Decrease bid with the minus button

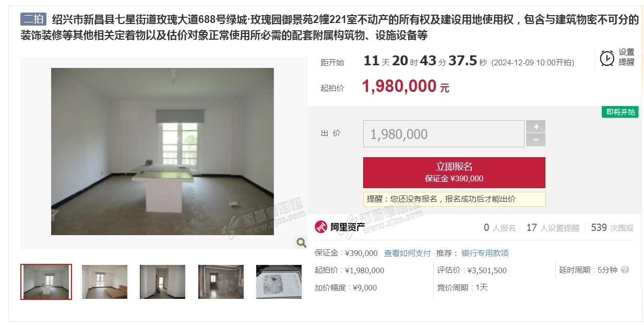pos(536,140)
